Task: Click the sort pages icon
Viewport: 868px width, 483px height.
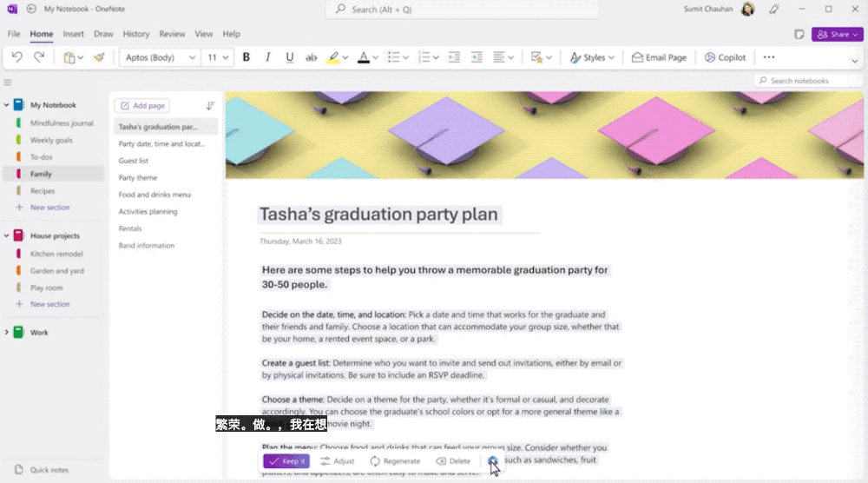Action: coord(210,105)
